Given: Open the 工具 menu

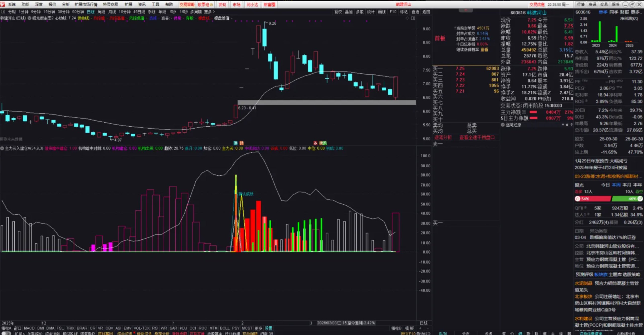Looking at the screenshot, I should click(155, 4).
